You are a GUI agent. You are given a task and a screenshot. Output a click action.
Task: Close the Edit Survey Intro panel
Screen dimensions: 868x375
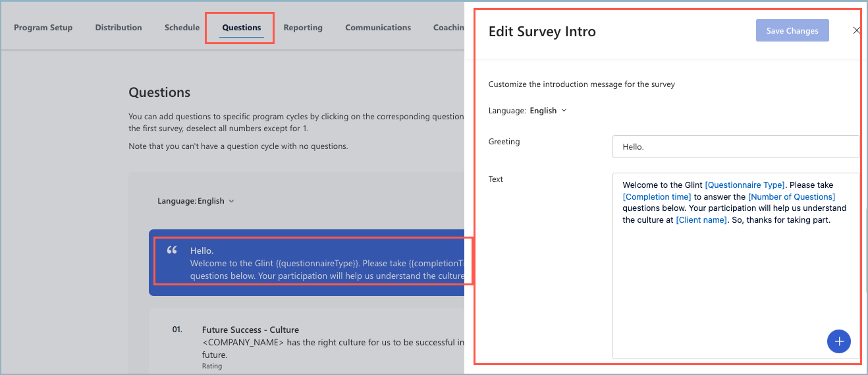(856, 30)
